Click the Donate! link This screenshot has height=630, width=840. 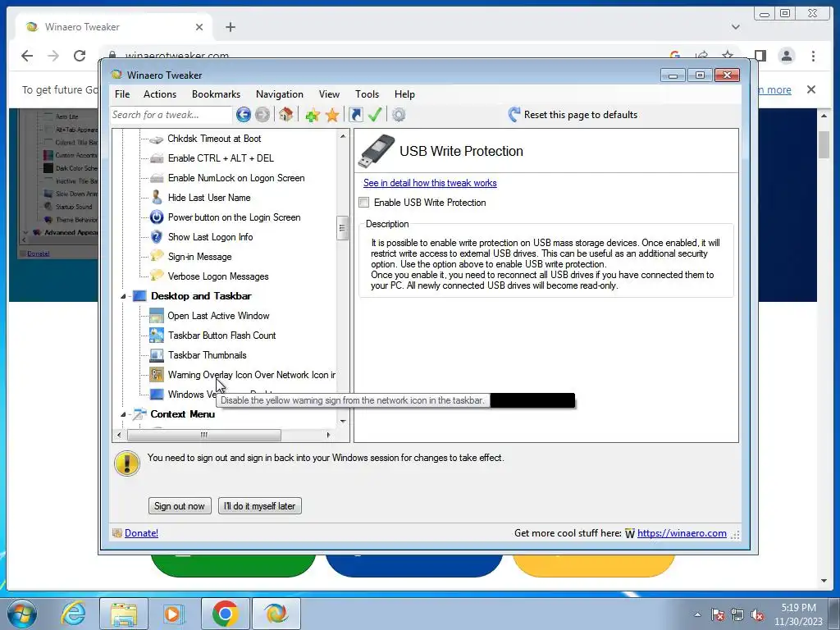click(141, 533)
